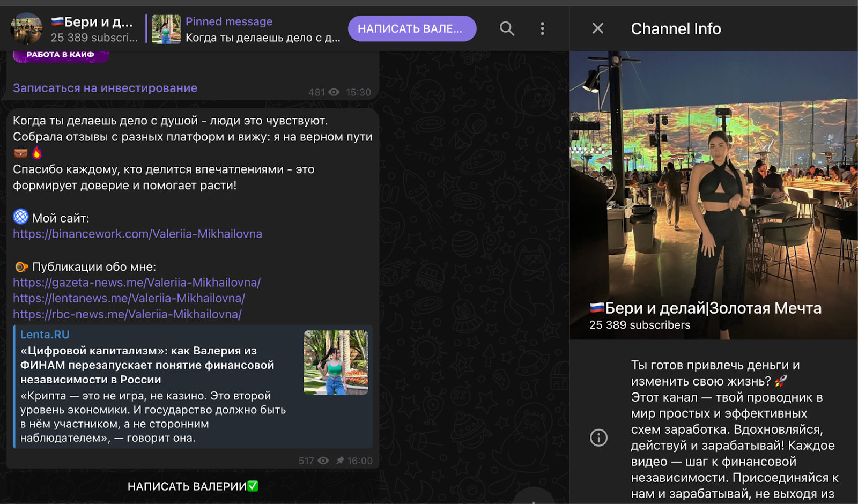Click the 25 389 subscri... text in header
Image resolution: width=858 pixels, height=504 pixels.
[x=94, y=38]
